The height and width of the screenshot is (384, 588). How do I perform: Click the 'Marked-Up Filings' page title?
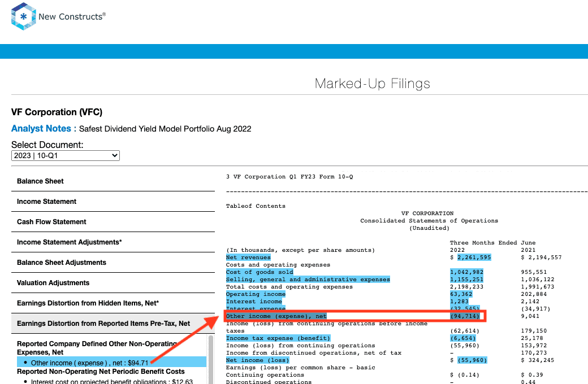(x=372, y=83)
